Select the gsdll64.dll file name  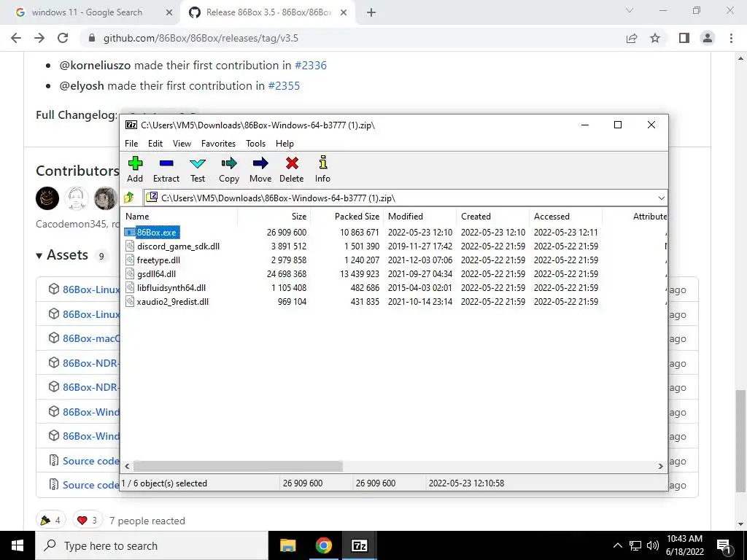[x=156, y=274]
